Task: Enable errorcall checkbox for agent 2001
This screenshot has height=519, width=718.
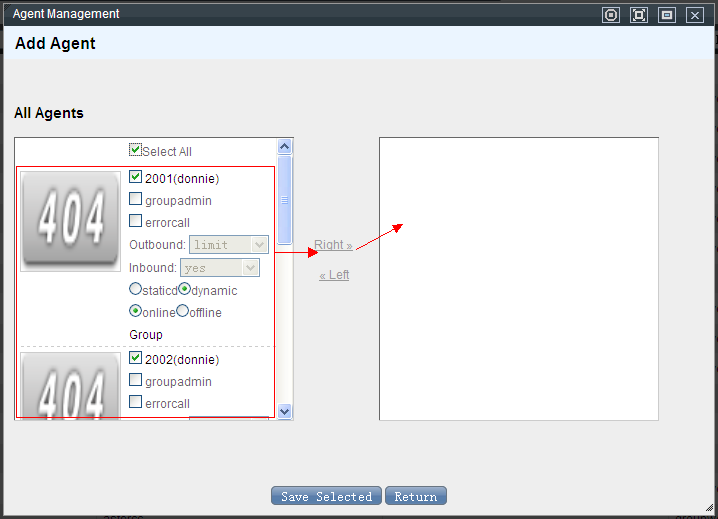Action: [x=136, y=221]
